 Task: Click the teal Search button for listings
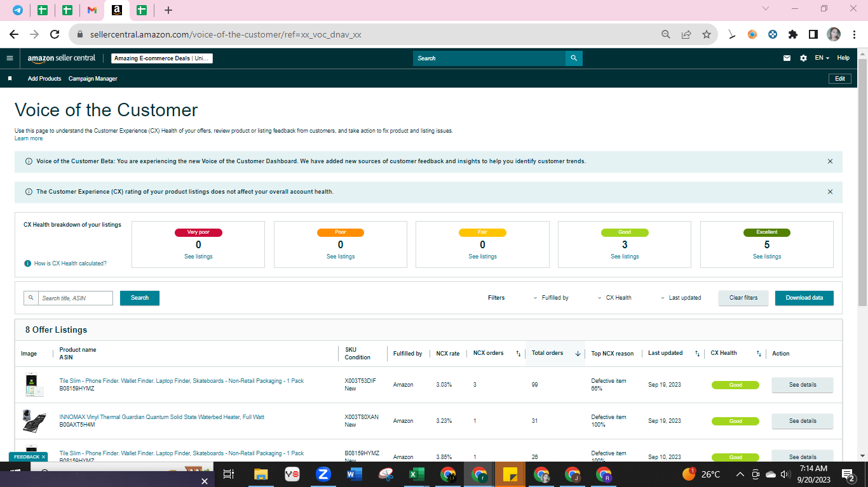click(140, 298)
